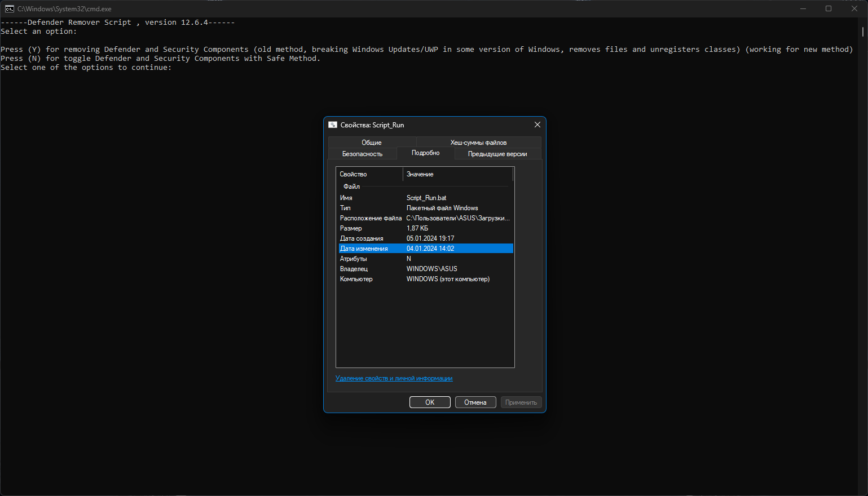Viewport: 868px width, 496px height.
Task: Open the Предыдущие версии tab
Action: coord(497,154)
